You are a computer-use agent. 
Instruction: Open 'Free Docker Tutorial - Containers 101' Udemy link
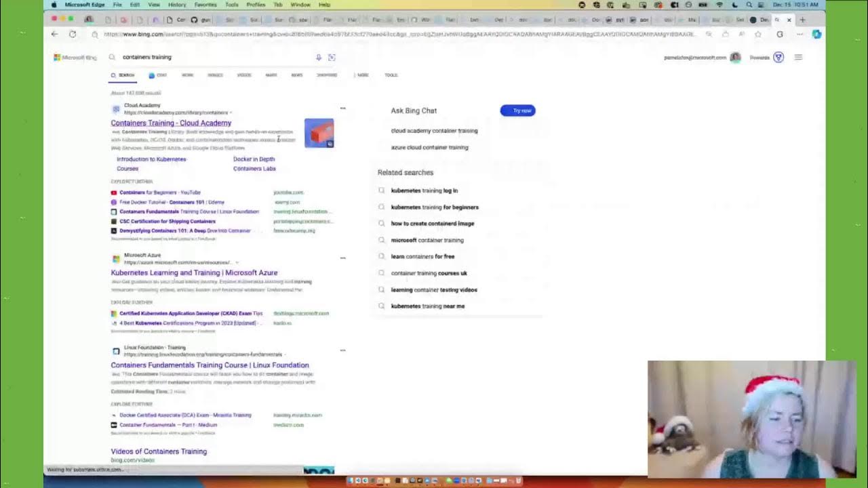click(x=172, y=202)
